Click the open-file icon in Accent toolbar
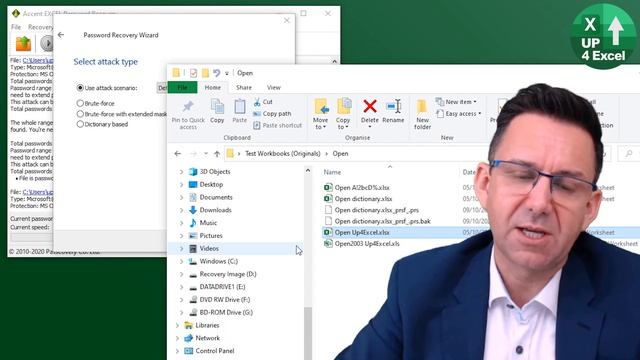 pos(23,43)
